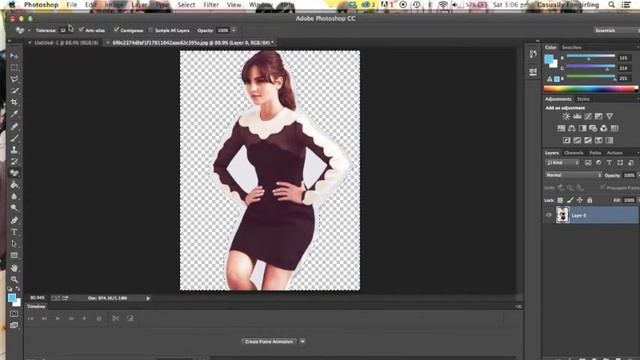Open the Essentials workspace dropdown
640x360 pixels.
616,30
